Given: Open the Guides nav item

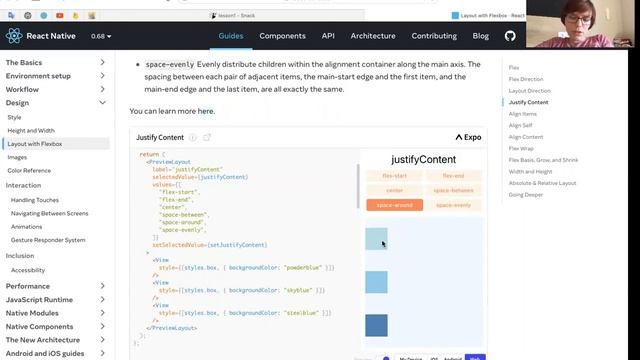Looking at the screenshot, I should (x=231, y=36).
